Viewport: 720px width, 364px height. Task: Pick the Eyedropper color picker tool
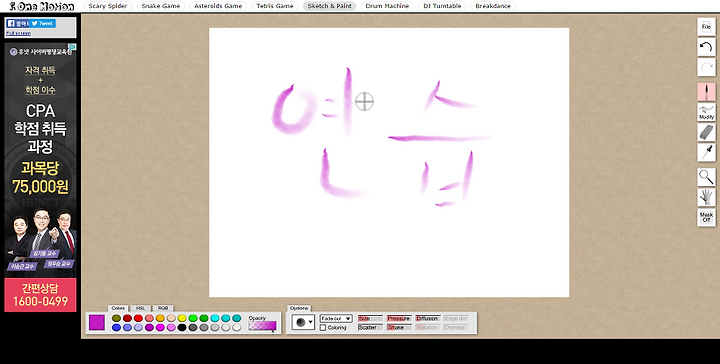706,152
